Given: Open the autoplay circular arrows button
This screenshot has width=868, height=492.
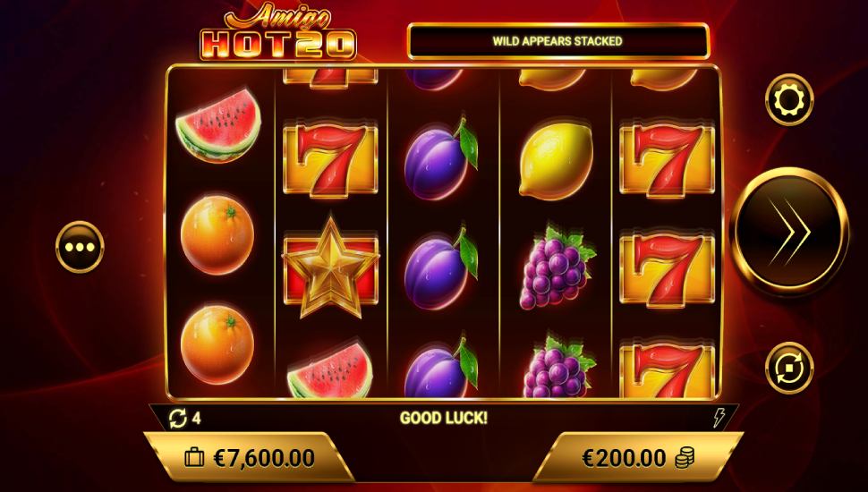Looking at the screenshot, I should (x=789, y=368).
